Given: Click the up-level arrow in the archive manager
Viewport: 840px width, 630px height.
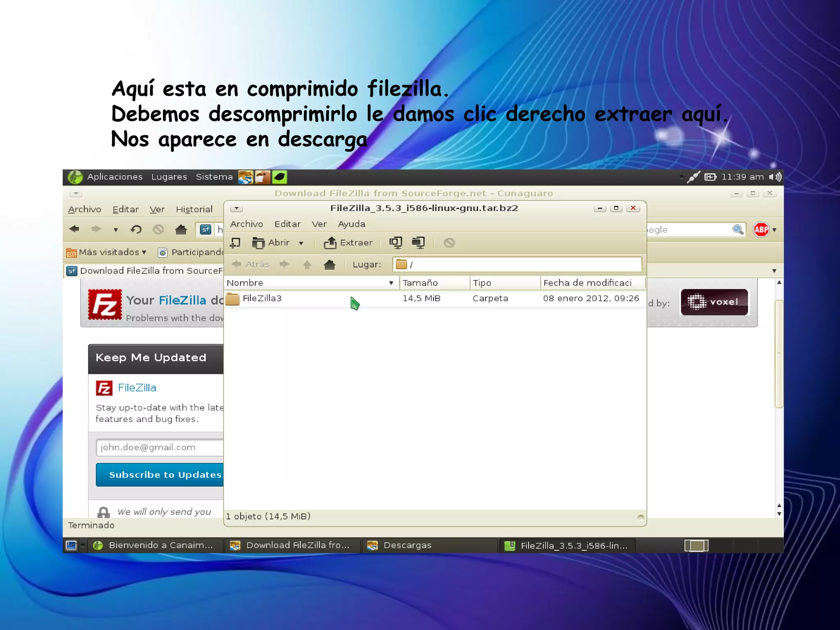Looking at the screenshot, I should 307,265.
